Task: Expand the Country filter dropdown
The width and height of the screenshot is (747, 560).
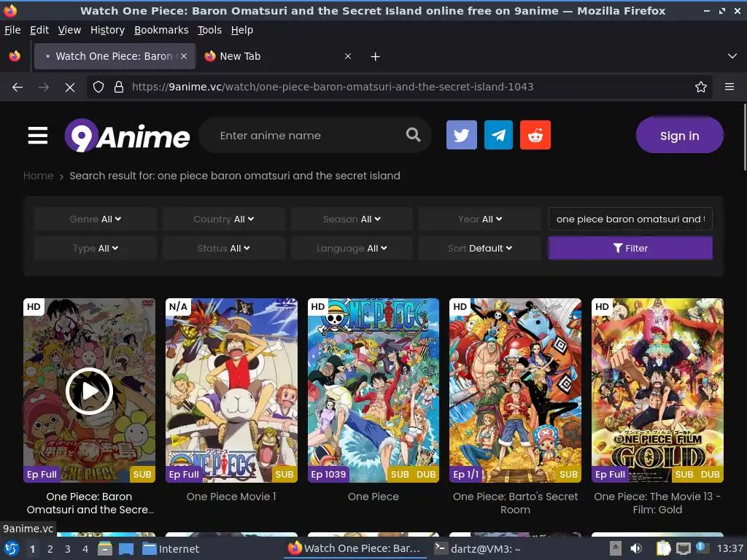Action: (x=223, y=219)
